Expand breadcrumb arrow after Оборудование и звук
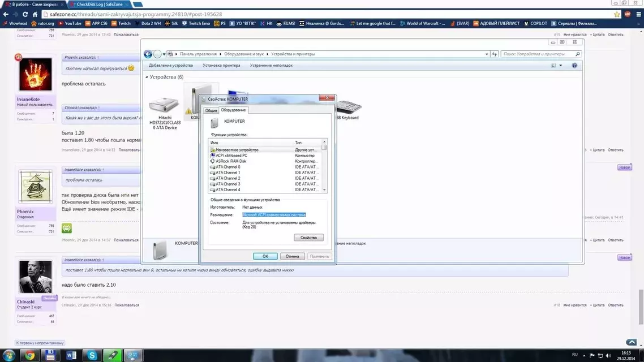 (x=267, y=54)
